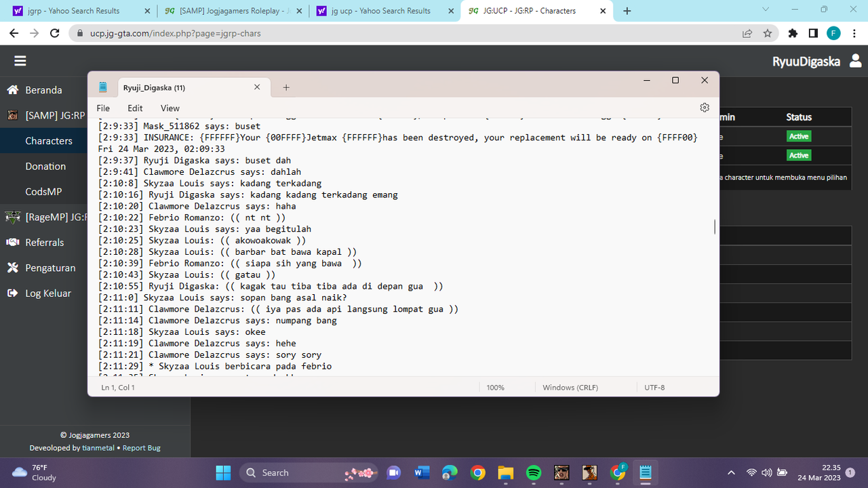868x488 pixels.
Task: Open Pengaturan settings in the sidebar
Action: click(50, 268)
